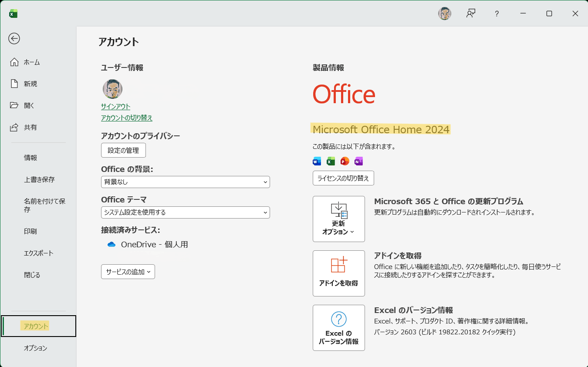Image resolution: width=588 pixels, height=367 pixels.
Task: Click アドインを取得 button
Action: tap(338, 273)
